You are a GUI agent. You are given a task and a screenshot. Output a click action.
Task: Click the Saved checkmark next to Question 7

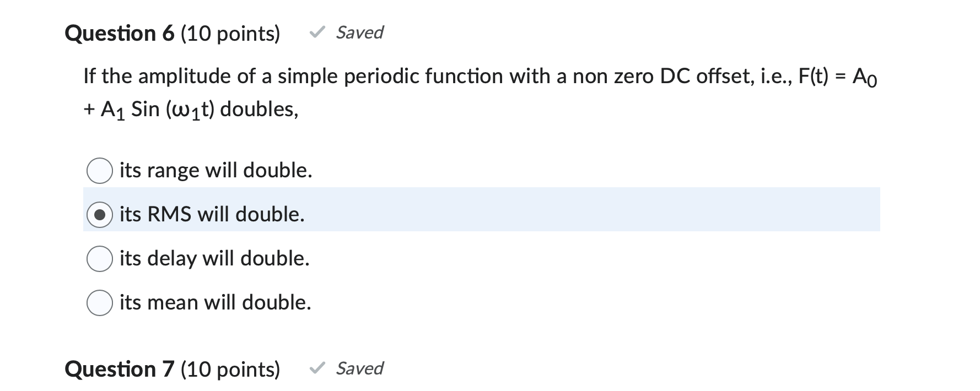316,369
